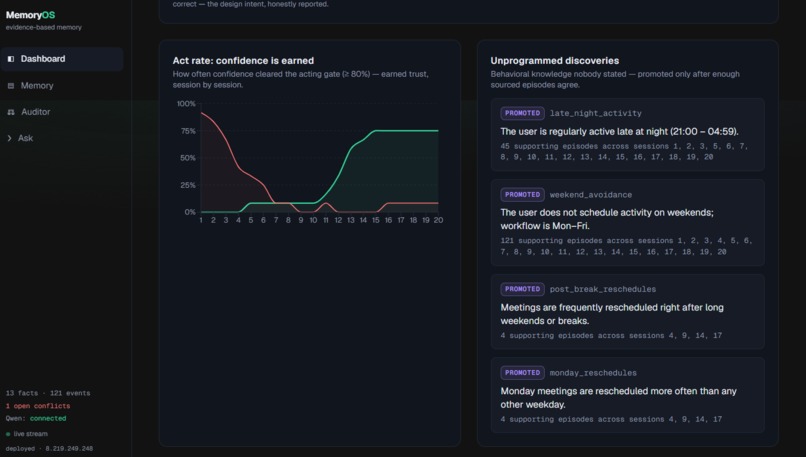Click the 'Monday meetings are rescheduled' statement
The width and height of the screenshot is (806, 457).
618,398
